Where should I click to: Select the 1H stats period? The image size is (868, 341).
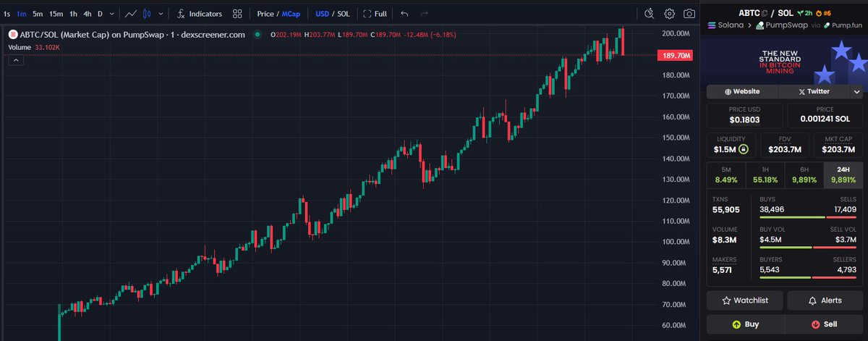pyautogui.click(x=765, y=174)
